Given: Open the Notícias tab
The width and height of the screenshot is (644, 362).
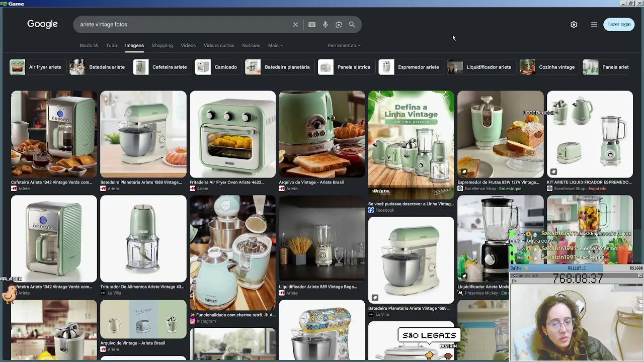Looking at the screenshot, I should 251,46.
